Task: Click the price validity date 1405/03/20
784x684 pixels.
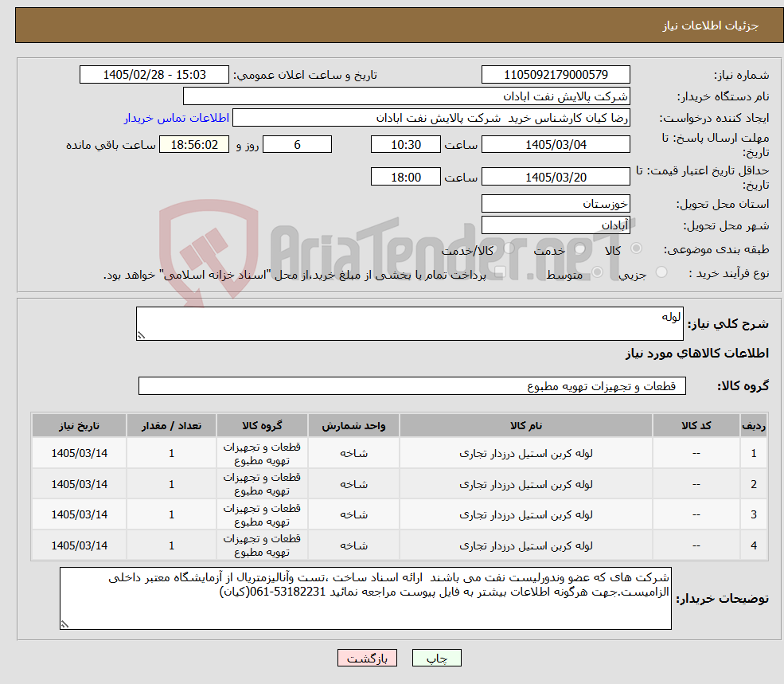Action: pos(556,177)
